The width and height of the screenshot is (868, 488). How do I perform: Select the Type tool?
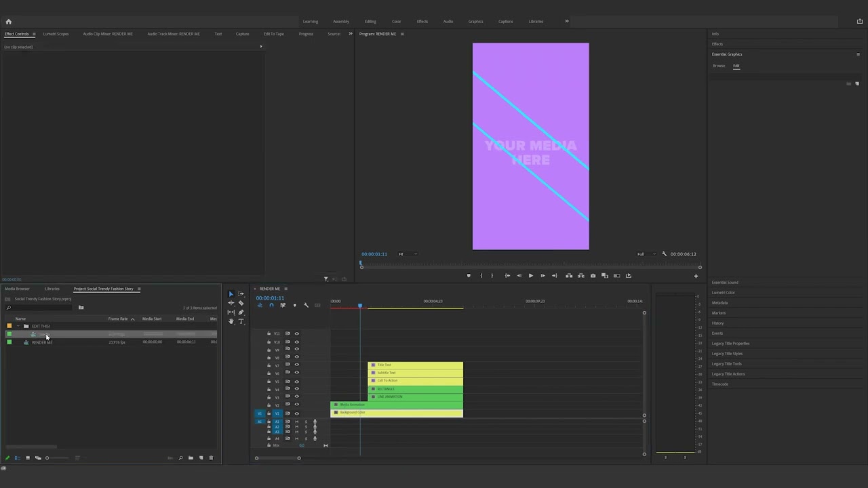[x=241, y=321]
